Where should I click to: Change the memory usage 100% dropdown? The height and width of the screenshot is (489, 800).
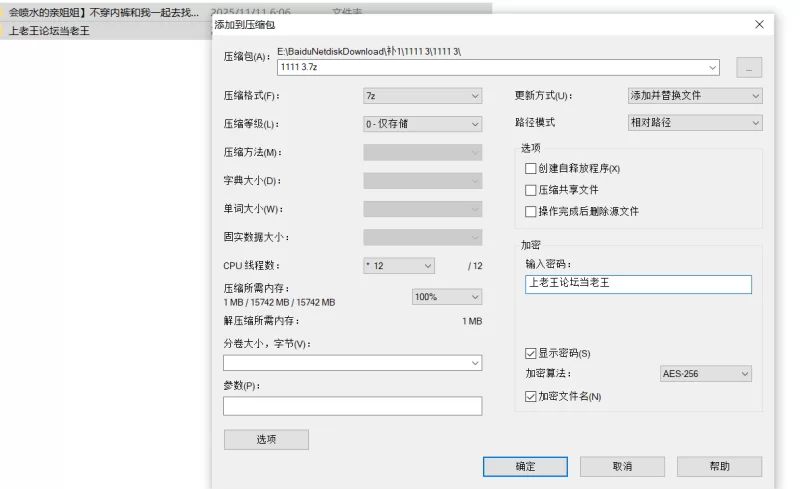tap(447, 297)
